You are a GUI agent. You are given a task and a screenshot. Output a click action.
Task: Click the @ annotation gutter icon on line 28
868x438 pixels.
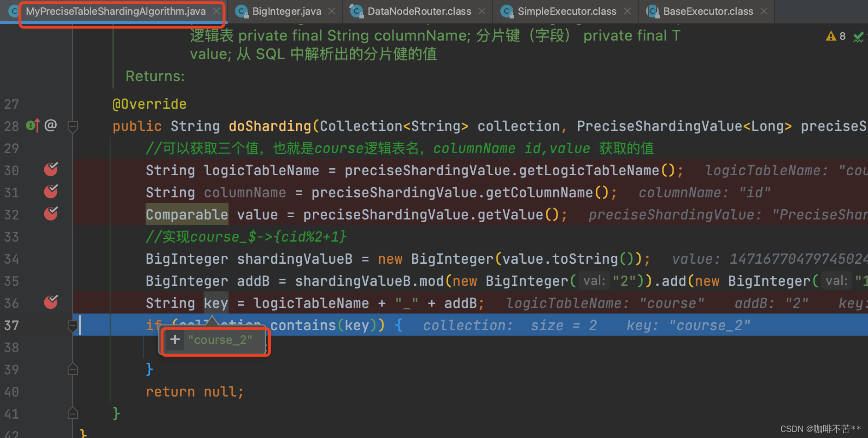51,124
